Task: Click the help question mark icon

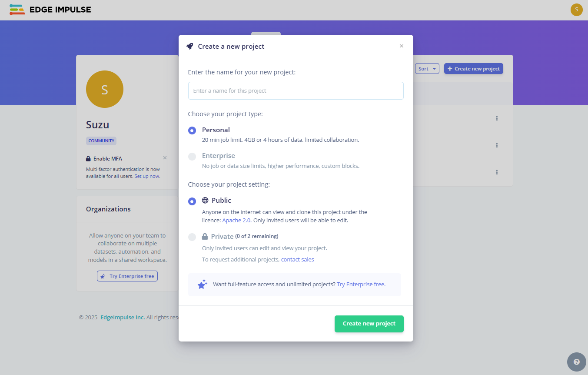Action: 576,362
